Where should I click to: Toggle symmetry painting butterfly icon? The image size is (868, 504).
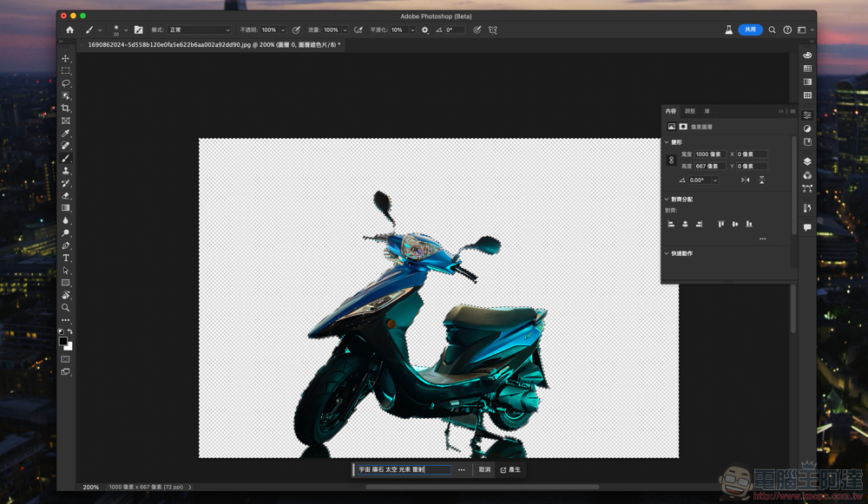click(493, 29)
